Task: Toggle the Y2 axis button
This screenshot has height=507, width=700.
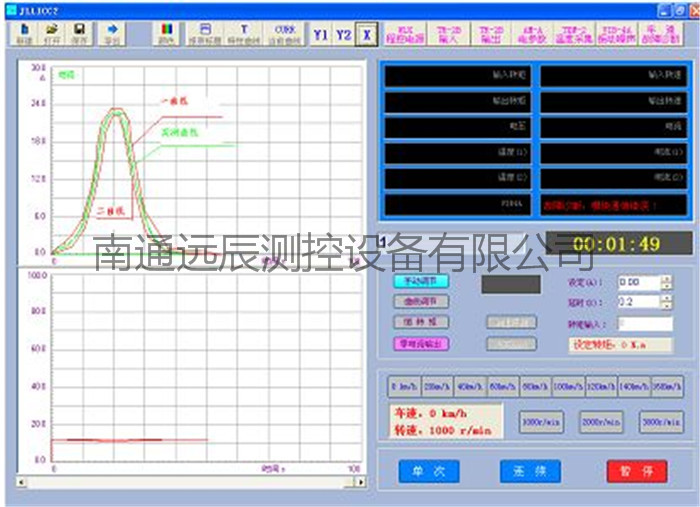Action: 344,34
